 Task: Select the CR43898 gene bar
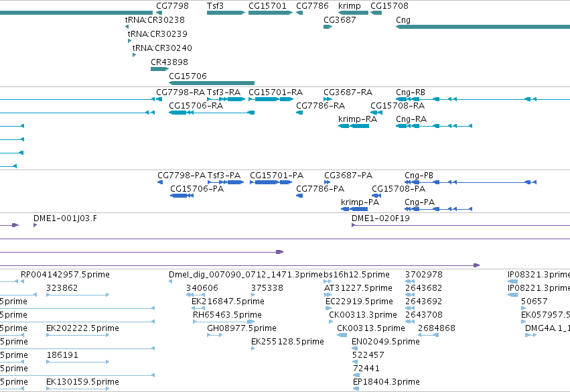[x=159, y=69]
